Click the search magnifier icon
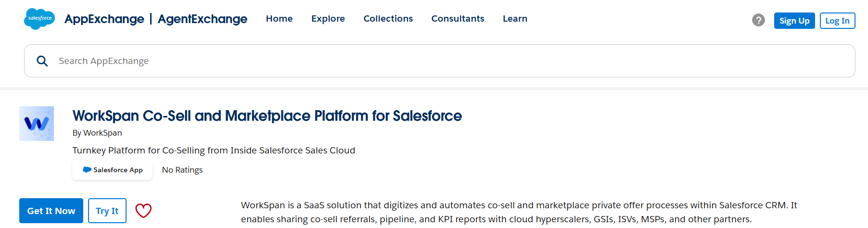Screen dimensions: 868x228 42,61
